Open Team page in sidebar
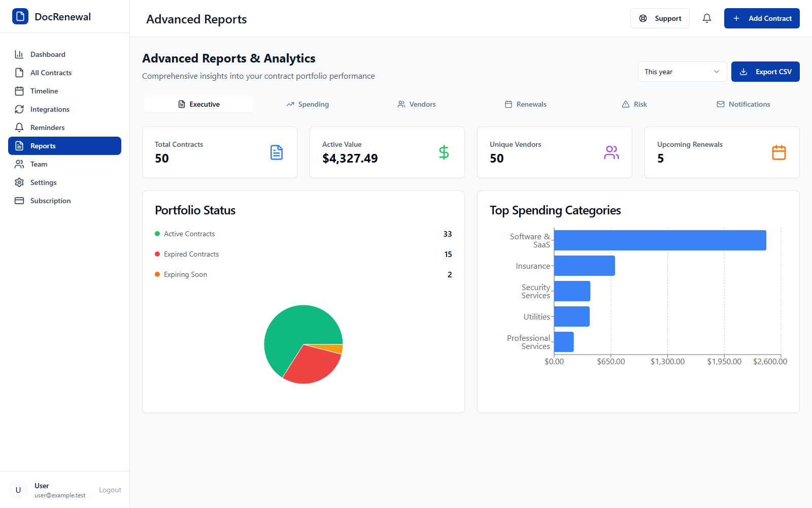The image size is (812, 508). tap(64, 164)
